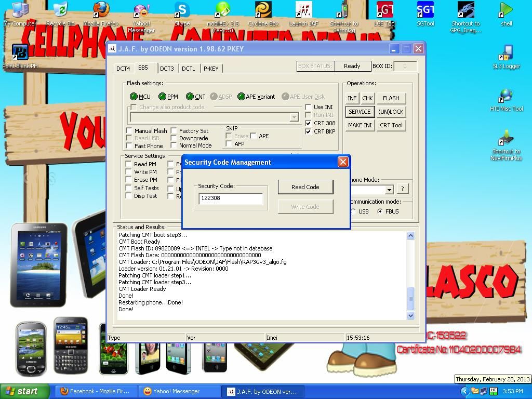This screenshot has width=532, height=399.
Task: Open the Recycle Bin icon
Action: (60, 11)
